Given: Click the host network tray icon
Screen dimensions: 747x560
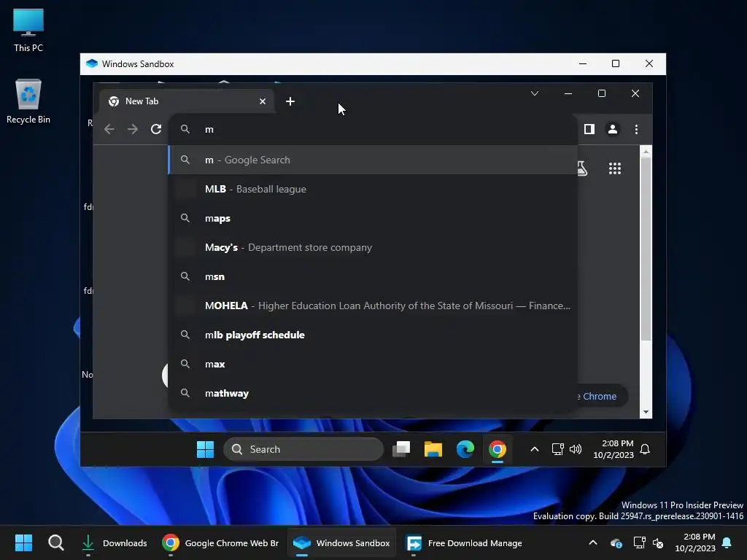Looking at the screenshot, I should pyautogui.click(x=639, y=542).
